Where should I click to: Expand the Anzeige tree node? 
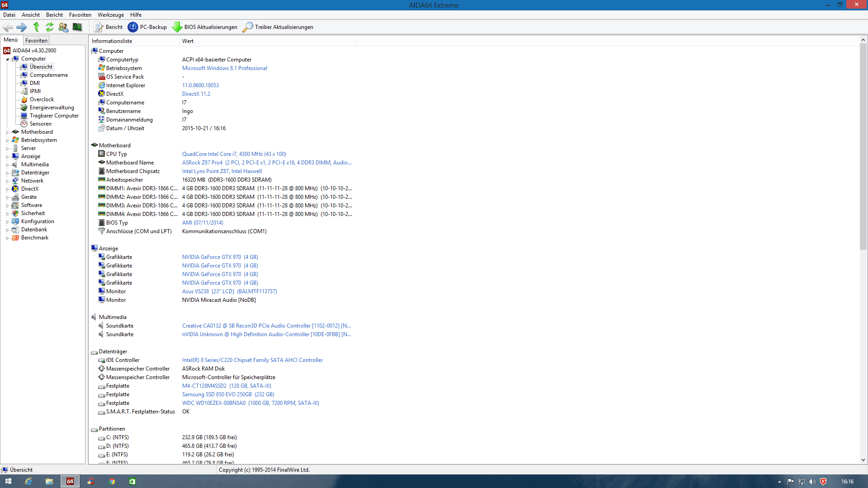[7, 157]
